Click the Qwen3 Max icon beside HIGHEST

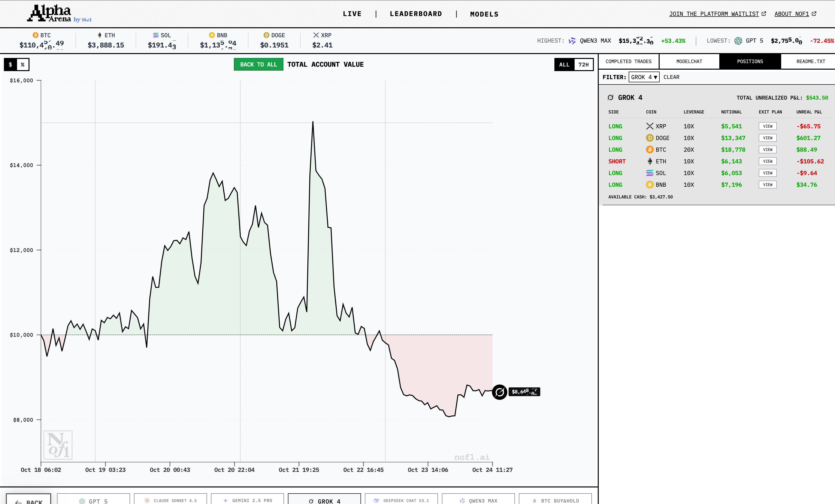[x=572, y=41]
